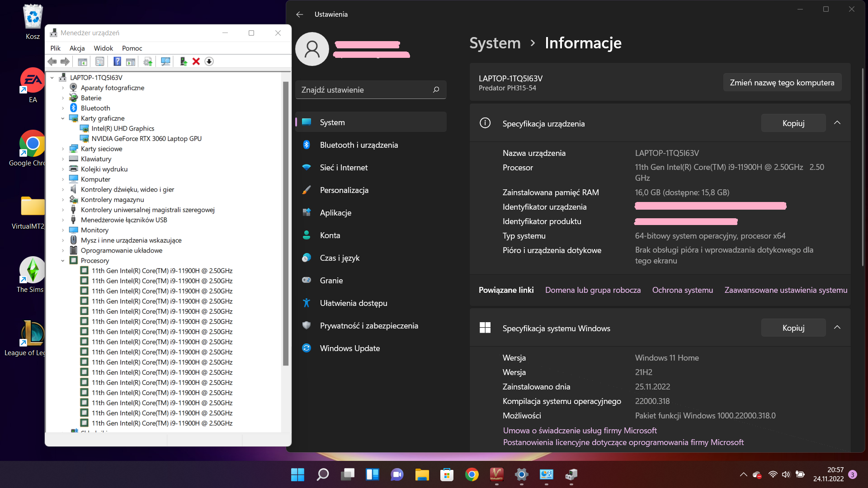Viewport: 868px width, 488px height.
Task: Open Umowa o świadczenie usług firmy Microsoft
Action: click(580, 431)
